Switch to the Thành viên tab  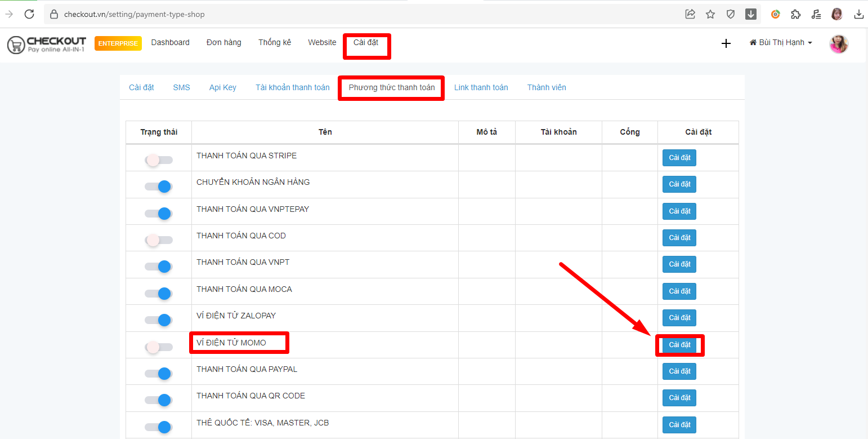coord(547,87)
